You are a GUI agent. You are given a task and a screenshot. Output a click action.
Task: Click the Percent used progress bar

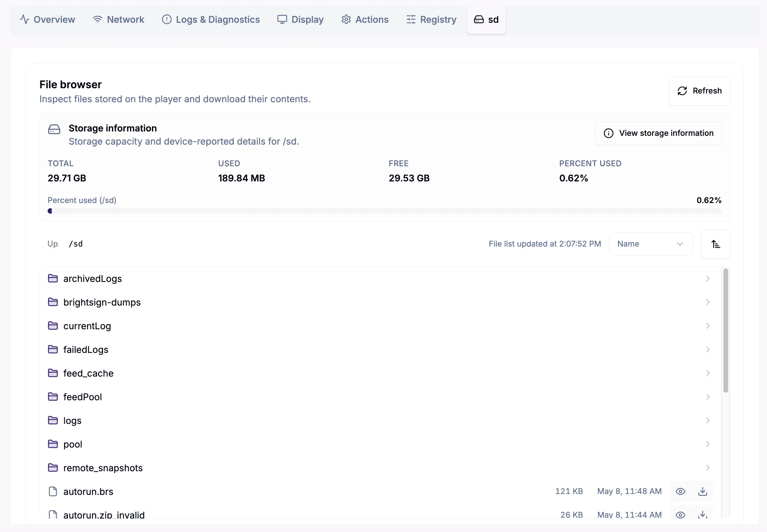385,211
